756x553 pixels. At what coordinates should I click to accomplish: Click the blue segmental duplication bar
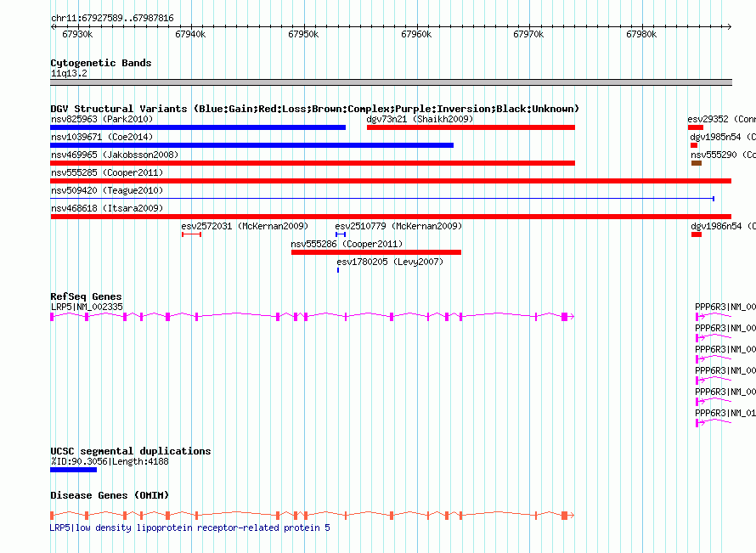(73, 470)
